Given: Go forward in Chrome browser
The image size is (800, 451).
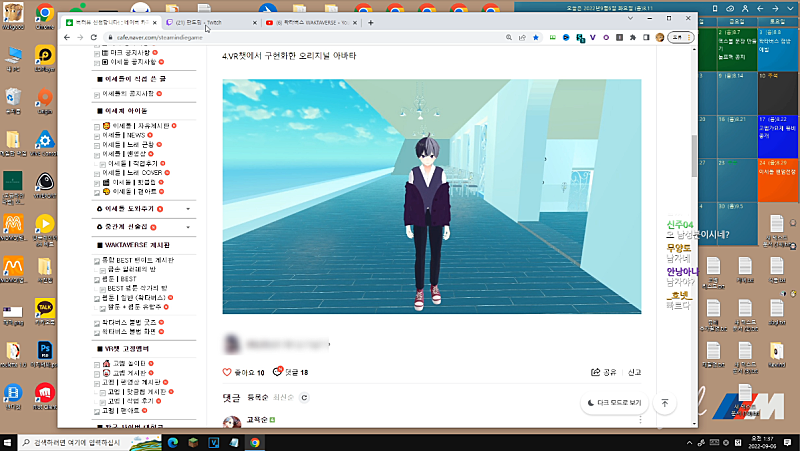Looking at the screenshot, I should point(80,37).
